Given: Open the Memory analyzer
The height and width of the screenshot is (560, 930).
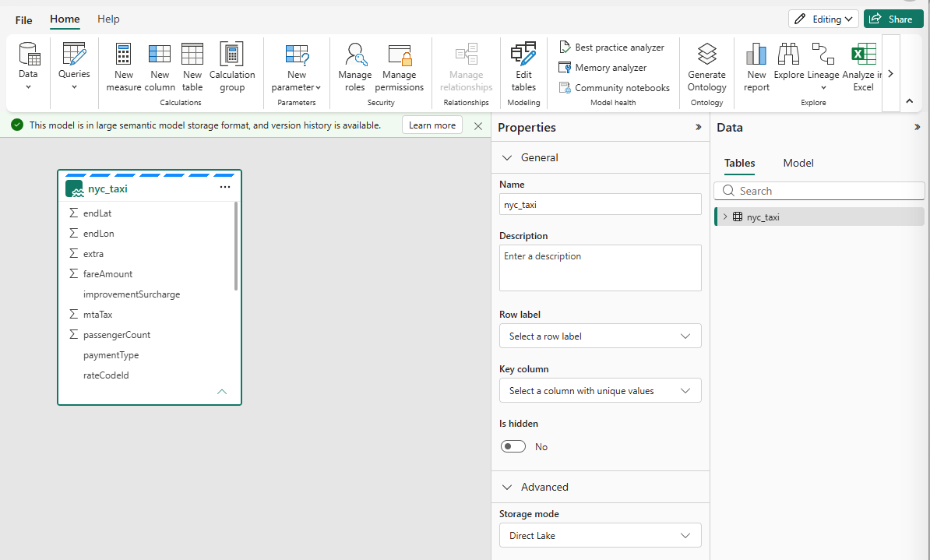Looking at the screenshot, I should (x=603, y=68).
